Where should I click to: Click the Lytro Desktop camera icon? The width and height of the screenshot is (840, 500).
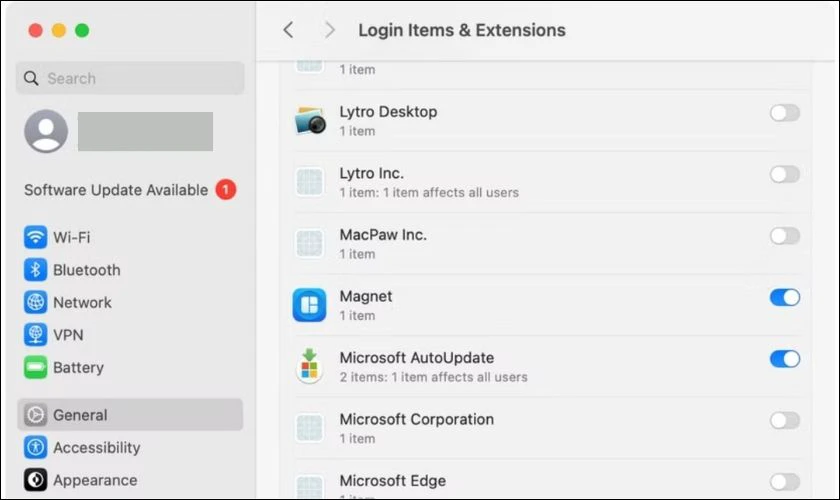[310, 121]
